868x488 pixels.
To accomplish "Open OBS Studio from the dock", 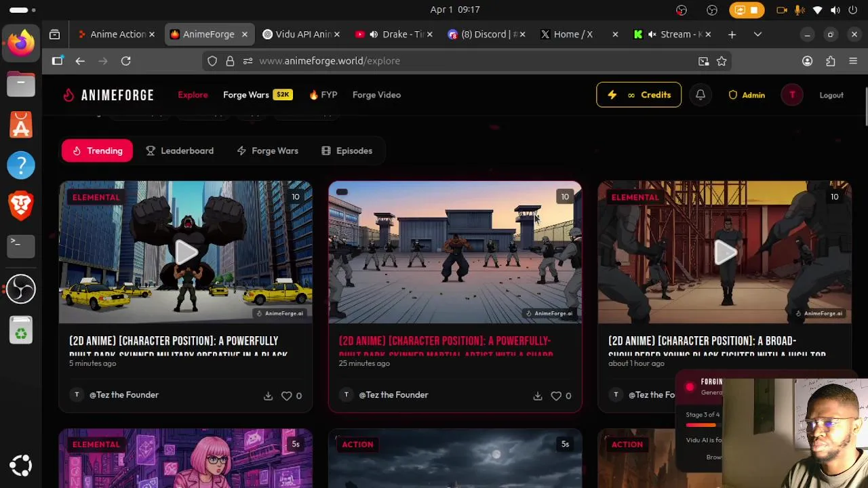I will click(x=21, y=289).
